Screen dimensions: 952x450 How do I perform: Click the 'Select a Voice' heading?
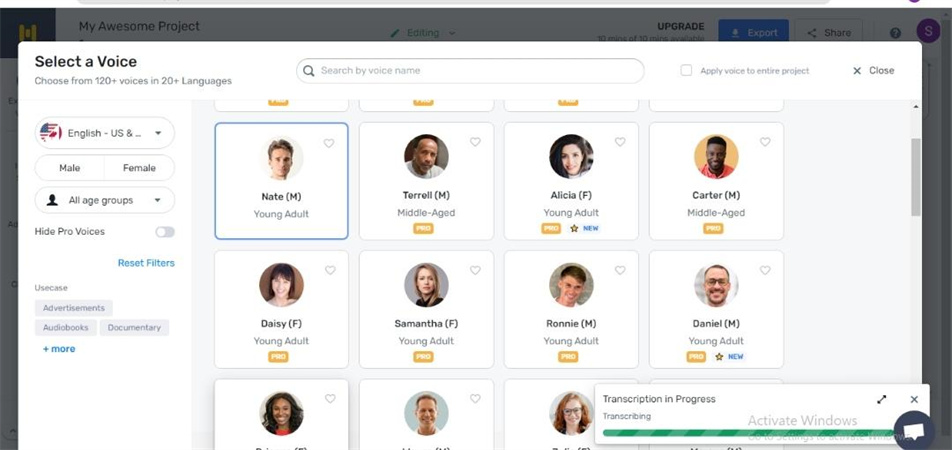pos(86,61)
